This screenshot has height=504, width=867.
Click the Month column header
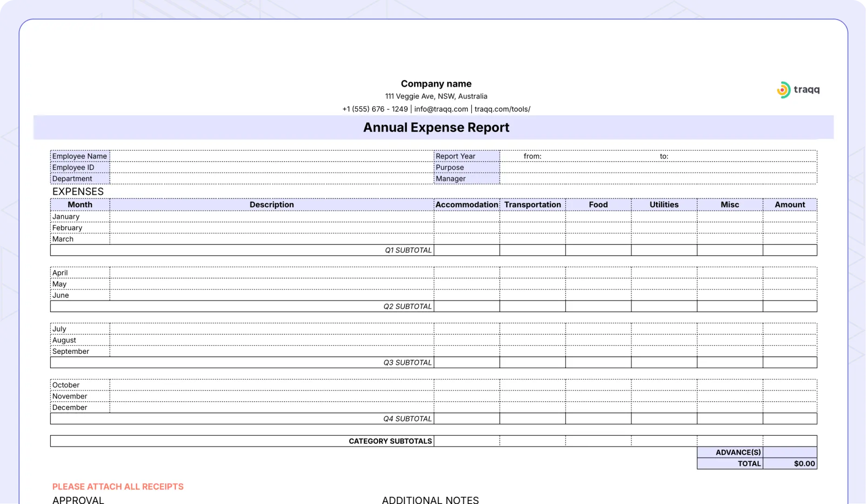pos(80,205)
